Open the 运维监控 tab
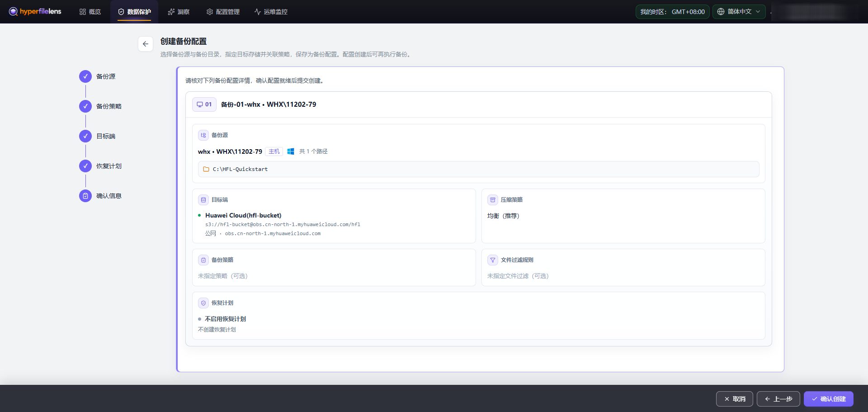This screenshot has width=868, height=412. pos(271,12)
